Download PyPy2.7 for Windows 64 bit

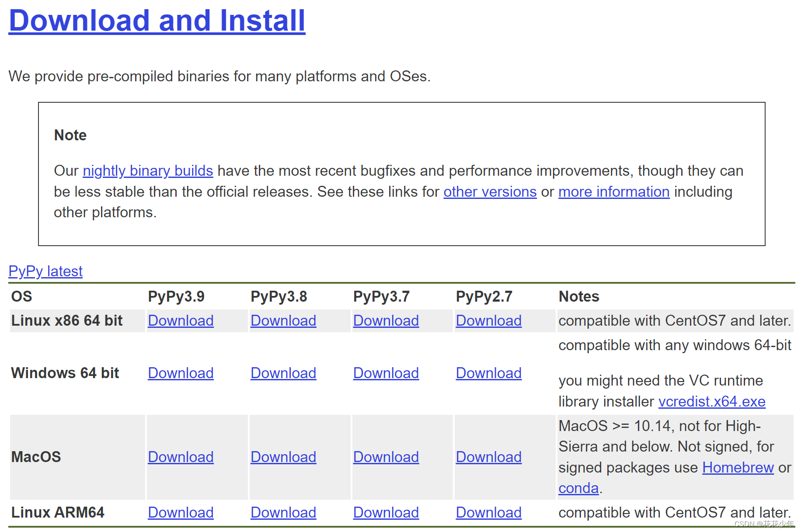[x=489, y=373]
